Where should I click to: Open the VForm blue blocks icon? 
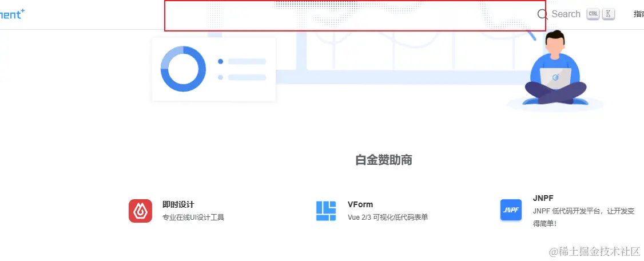click(x=326, y=211)
